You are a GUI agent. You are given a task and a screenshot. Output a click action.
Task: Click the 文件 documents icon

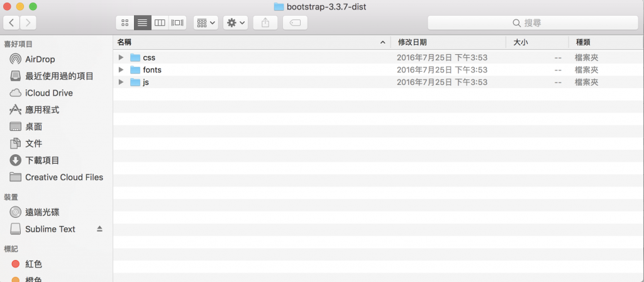point(15,144)
